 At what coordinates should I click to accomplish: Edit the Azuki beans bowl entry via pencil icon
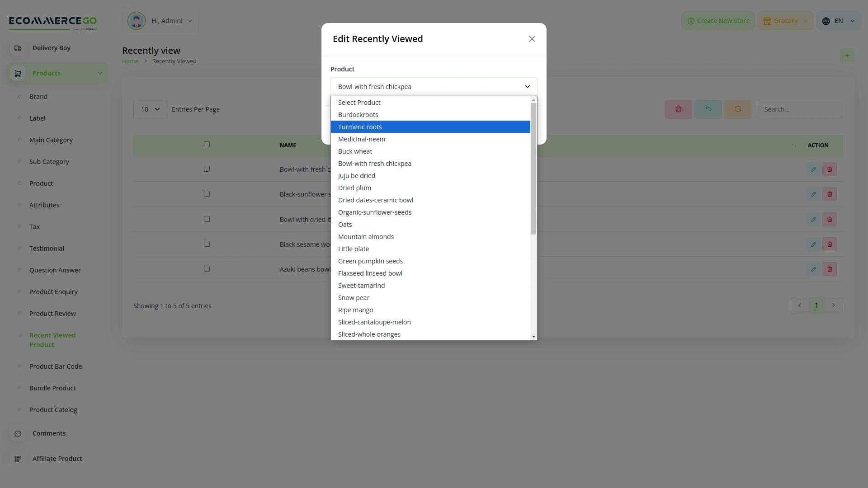(813, 269)
